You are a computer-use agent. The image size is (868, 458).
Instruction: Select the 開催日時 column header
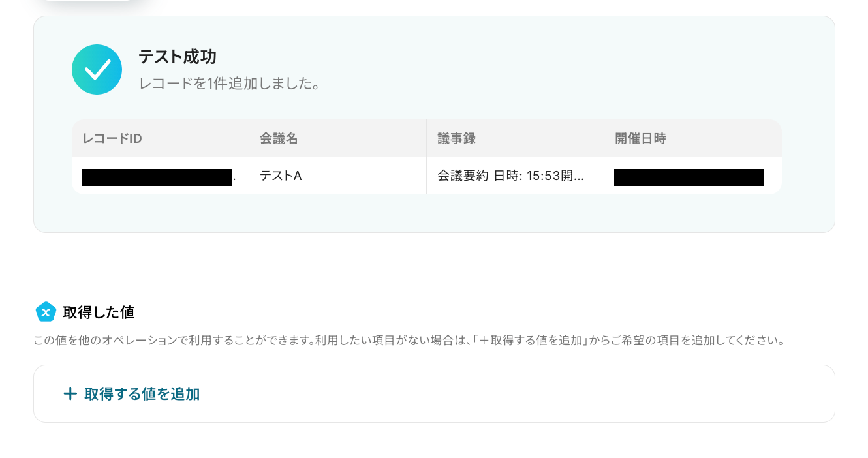640,138
